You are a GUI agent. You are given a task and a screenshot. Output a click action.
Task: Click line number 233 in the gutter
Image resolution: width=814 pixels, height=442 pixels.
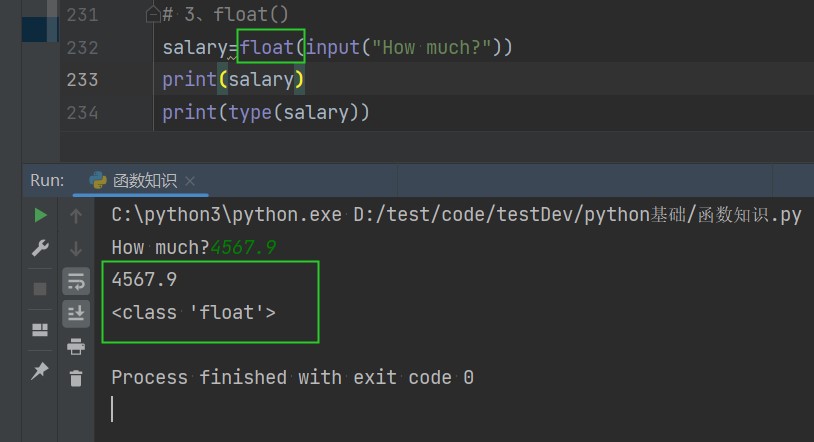click(82, 79)
